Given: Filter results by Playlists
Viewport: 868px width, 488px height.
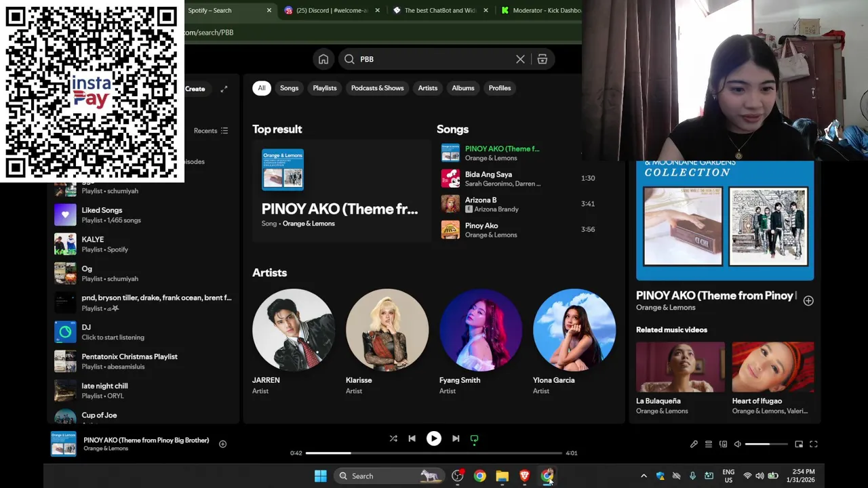Looking at the screenshot, I should coord(325,88).
